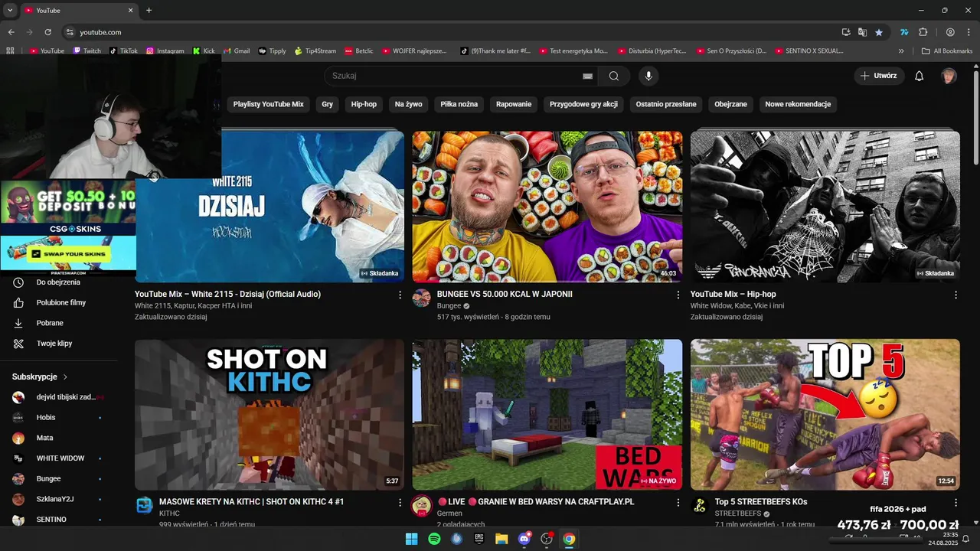This screenshot has height=551, width=980.
Task: Click STREETBEEFS channel name link
Action: [738, 514]
